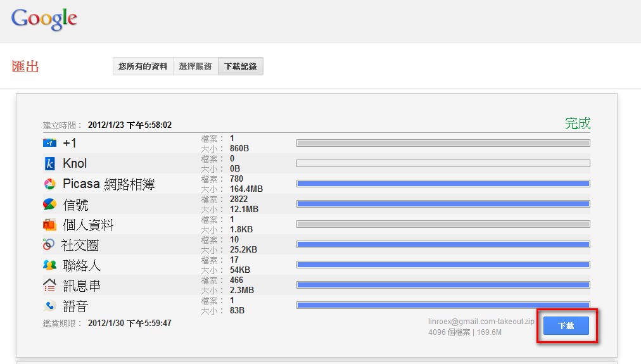This screenshot has height=364, width=641.
Task: Click the 25.2KB size value
Action: pos(244,249)
